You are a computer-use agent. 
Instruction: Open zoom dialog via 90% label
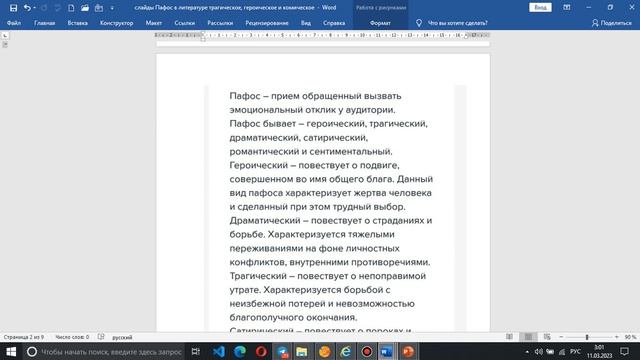point(630,337)
